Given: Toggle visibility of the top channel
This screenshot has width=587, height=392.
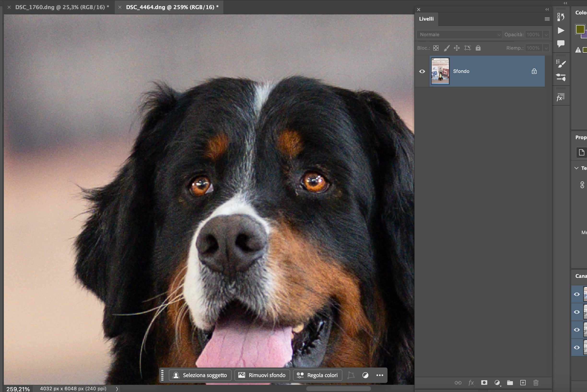Looking at the screenshot, I should (x=577, y=294).
